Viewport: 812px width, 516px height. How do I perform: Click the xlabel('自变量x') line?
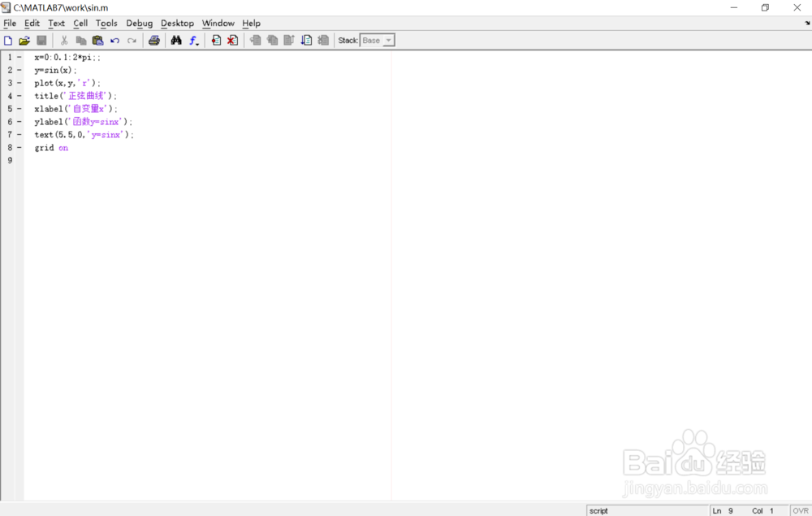pyautogui.click(x=76, y=110)
